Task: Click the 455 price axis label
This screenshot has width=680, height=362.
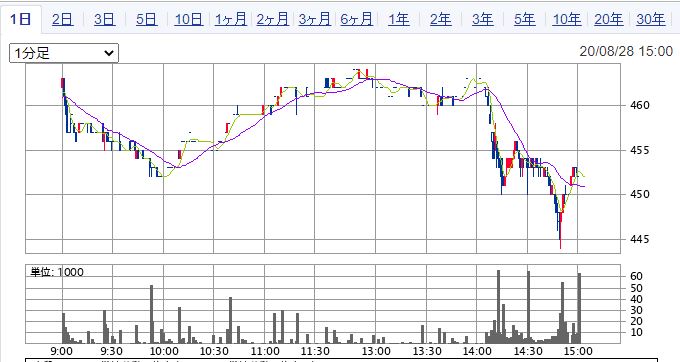Action: pyautogui.click(x=640, y=150)
